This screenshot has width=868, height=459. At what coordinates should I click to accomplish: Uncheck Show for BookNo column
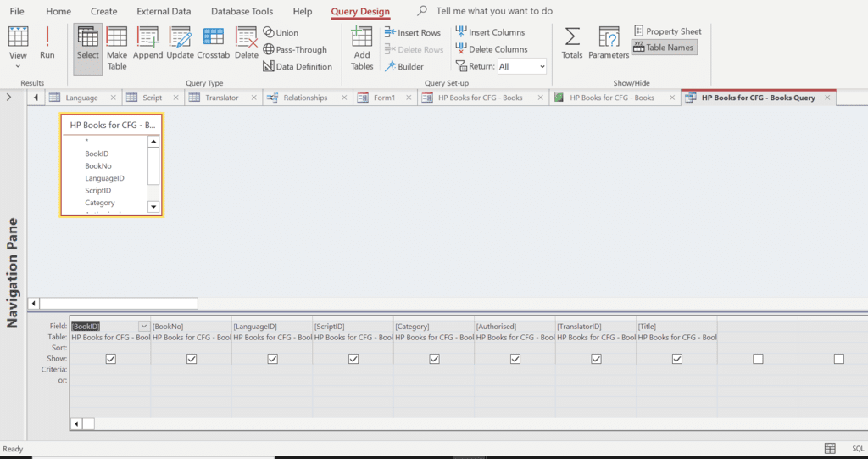pos(192,359)
